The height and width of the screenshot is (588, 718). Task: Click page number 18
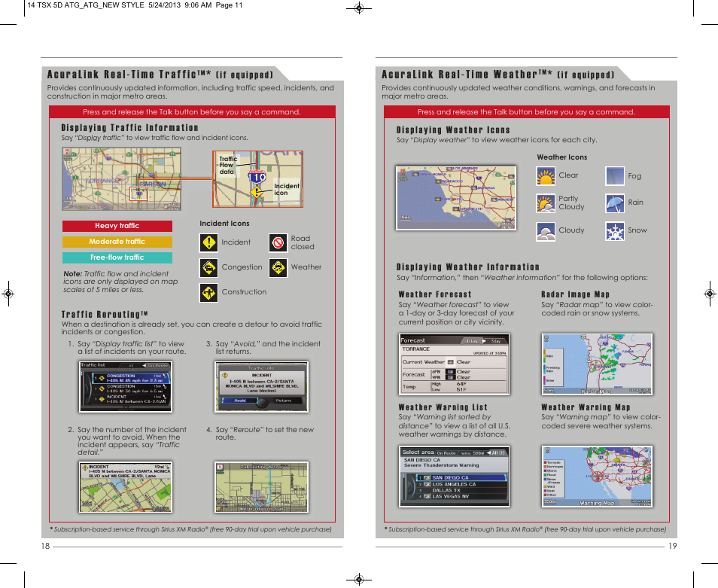point(45,546)
